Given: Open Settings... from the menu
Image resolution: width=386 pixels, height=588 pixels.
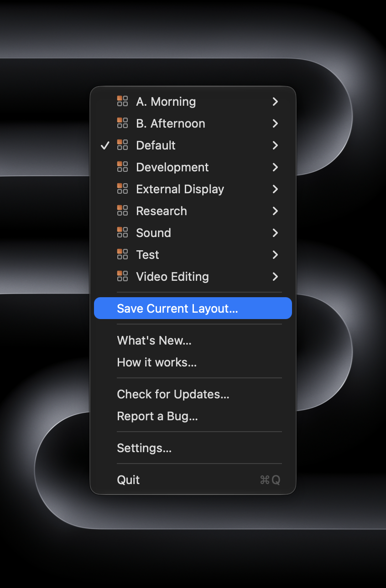Looking at the screenshot, I should coord(193,448).
